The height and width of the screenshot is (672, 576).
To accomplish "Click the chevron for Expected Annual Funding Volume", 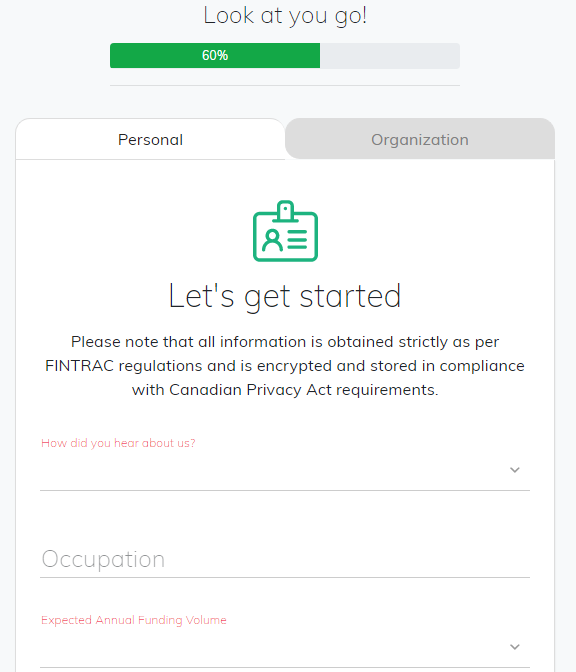I will [515, 647].
